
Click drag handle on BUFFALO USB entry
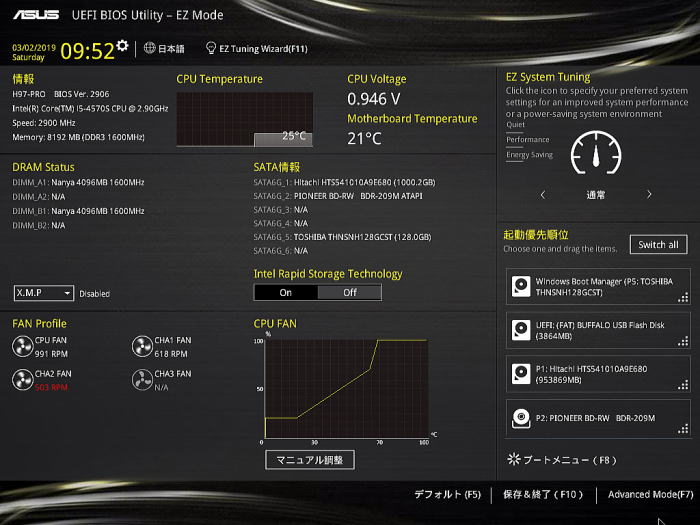pos(683,342)
